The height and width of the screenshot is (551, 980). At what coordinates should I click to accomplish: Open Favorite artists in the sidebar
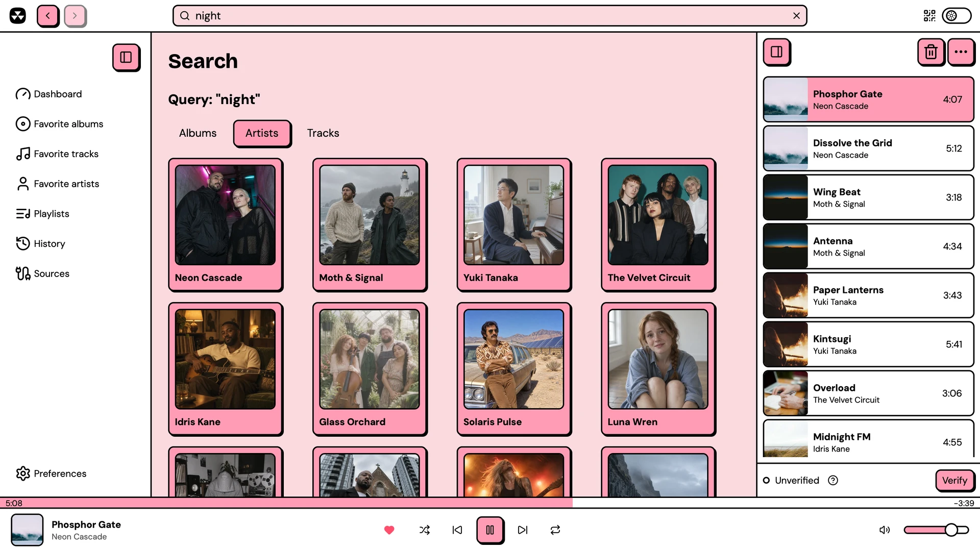pyautogui.click(x=58, y=184)
